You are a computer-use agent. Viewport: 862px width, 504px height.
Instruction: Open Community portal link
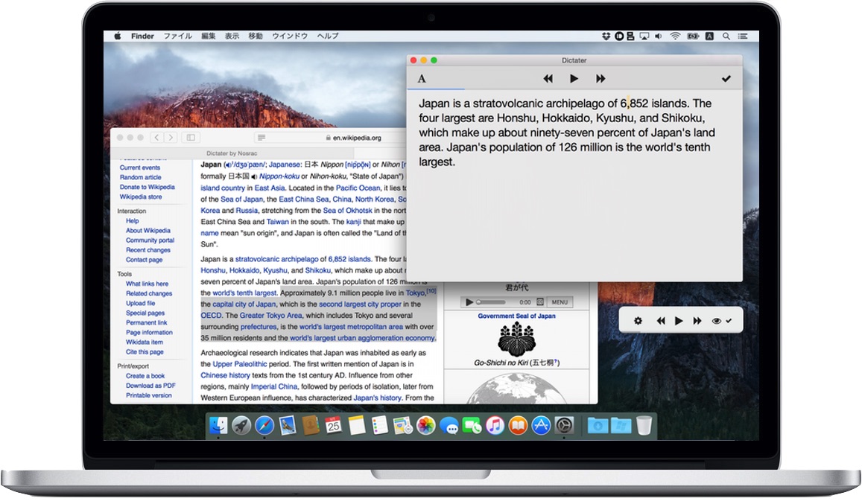pos(150,240)
